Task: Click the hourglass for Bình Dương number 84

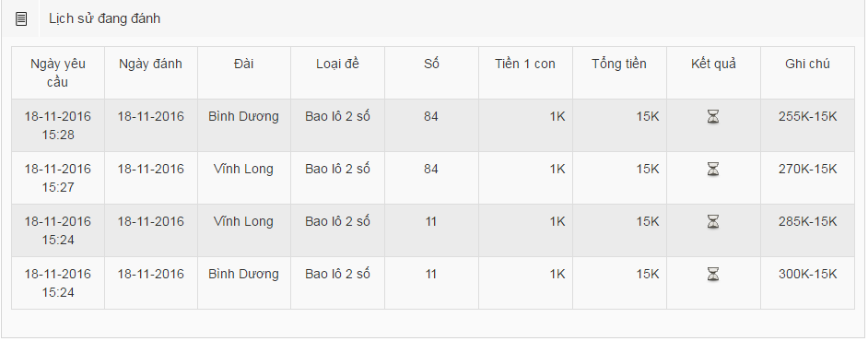Action: coord(713,117)
